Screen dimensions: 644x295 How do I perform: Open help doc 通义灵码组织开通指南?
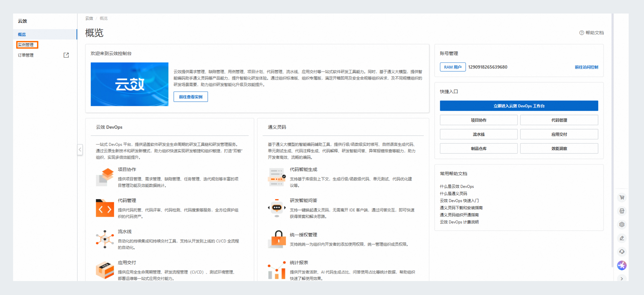[459, 215]
